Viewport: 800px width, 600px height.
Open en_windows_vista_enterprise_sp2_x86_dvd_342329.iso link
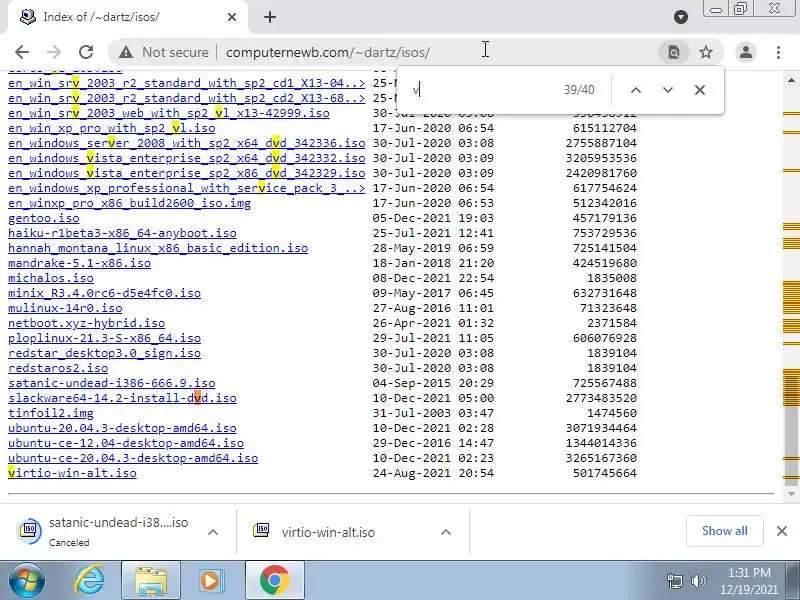pyautogui.click(x=187, y=173)
